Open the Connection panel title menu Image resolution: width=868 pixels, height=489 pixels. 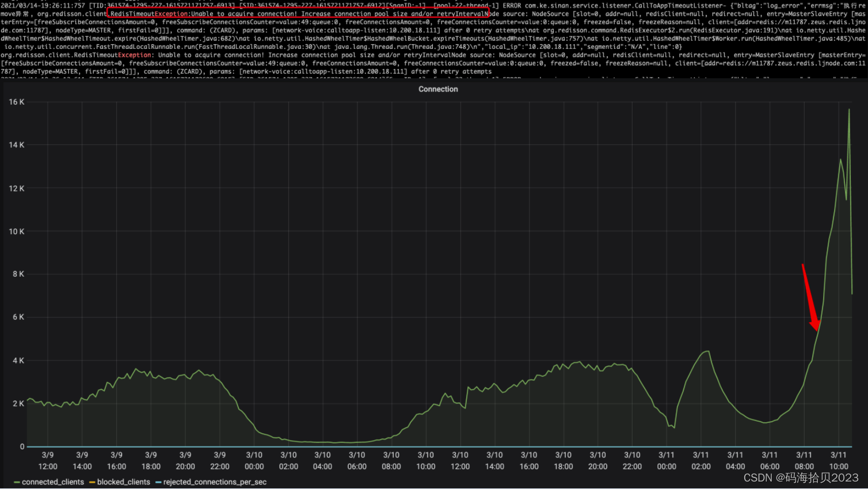click(438, 89)
